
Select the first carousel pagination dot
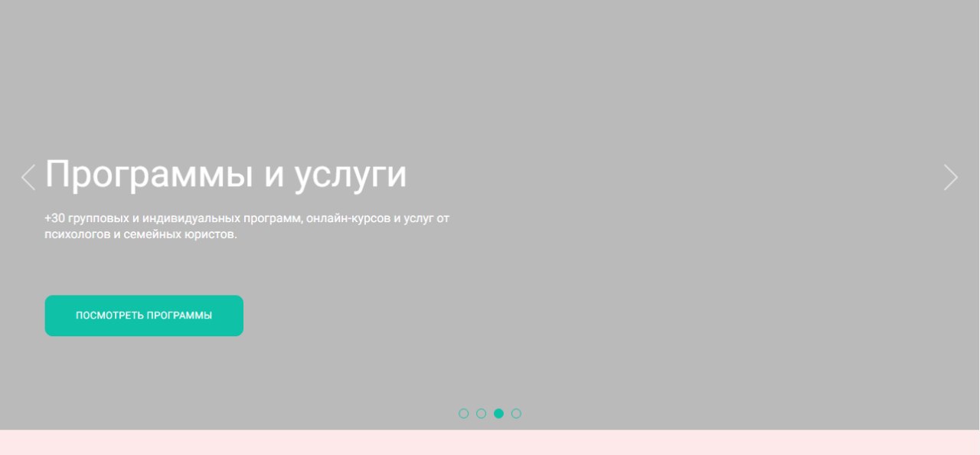click(464, 414)
